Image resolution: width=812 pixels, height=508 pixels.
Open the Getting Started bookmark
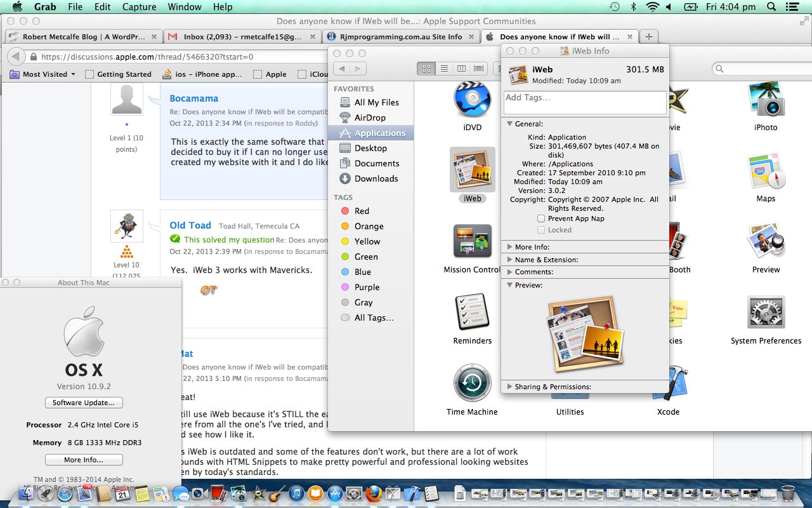[118, 74]
